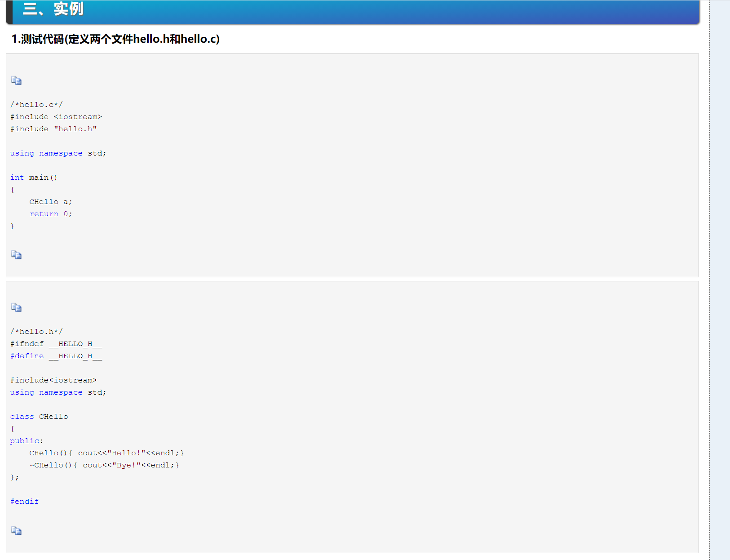Screen dimensions: 730x560
Task: Click copy icon below #endif line
Action: [16, 531]
